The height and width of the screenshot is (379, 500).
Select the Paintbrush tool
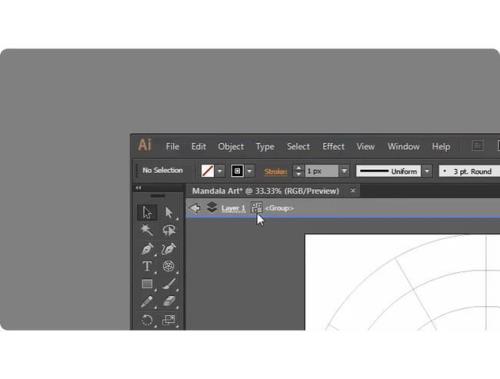click(x=169, y=284)
